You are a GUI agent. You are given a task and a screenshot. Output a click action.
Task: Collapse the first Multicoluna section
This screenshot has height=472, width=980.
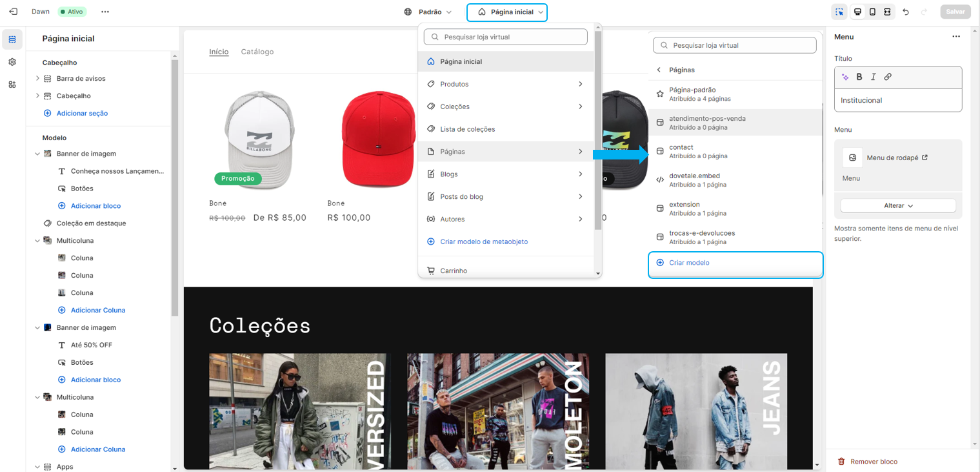pos(37,241)
